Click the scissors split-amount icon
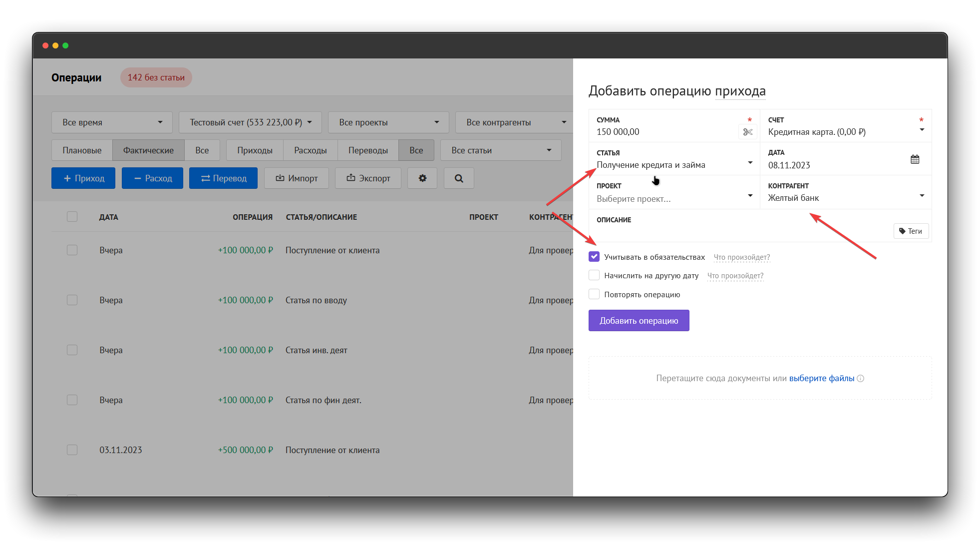 click(x=747, y=132)
